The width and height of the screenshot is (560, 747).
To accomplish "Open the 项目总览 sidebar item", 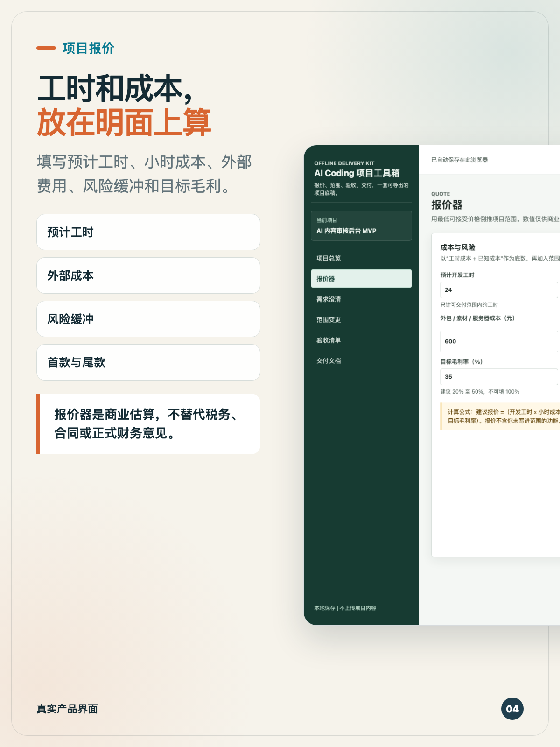I will (361, 258).
